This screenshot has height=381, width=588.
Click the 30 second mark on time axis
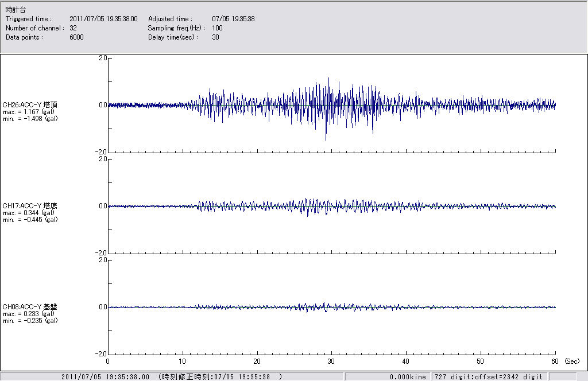point(331,361)
